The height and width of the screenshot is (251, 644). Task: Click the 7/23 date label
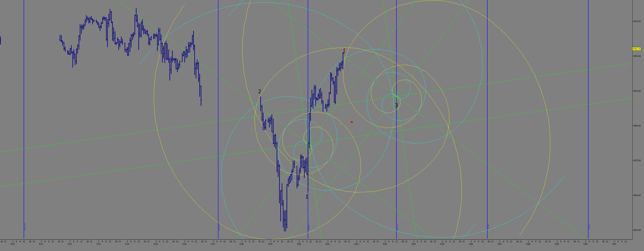pos(385,244)
